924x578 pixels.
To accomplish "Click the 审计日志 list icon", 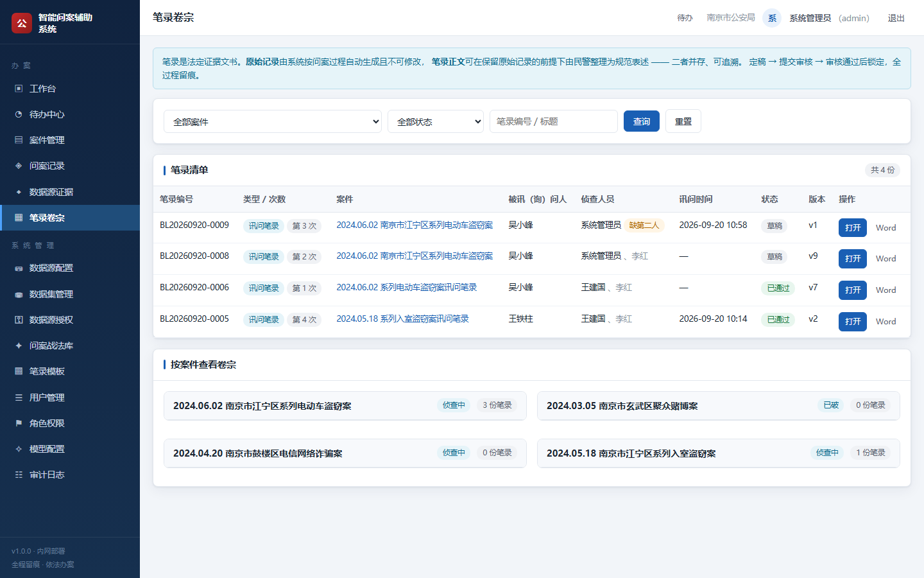I will click(19, 475).
